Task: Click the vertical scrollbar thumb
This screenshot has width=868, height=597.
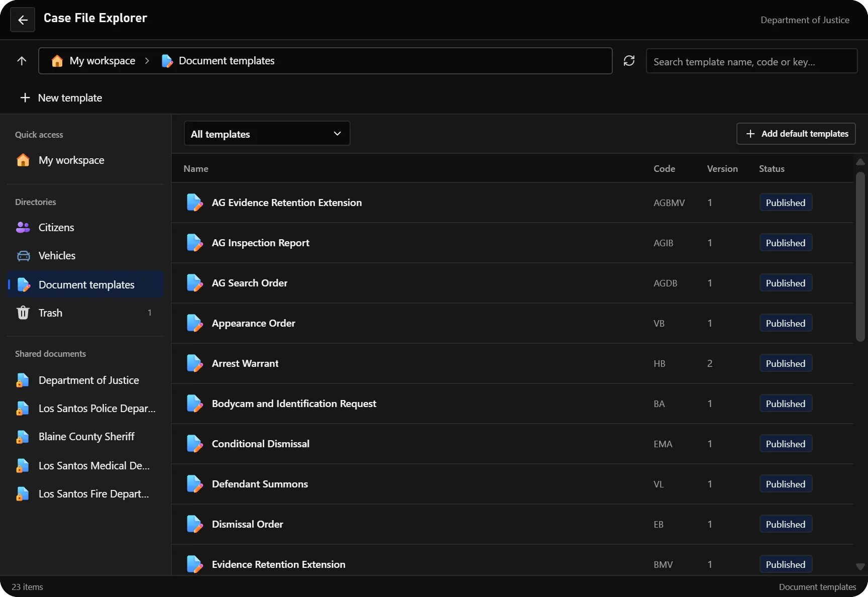Action: (860, 257)
